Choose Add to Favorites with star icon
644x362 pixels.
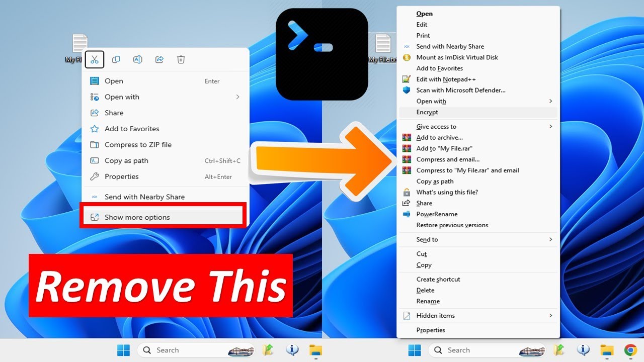(166, 129)
